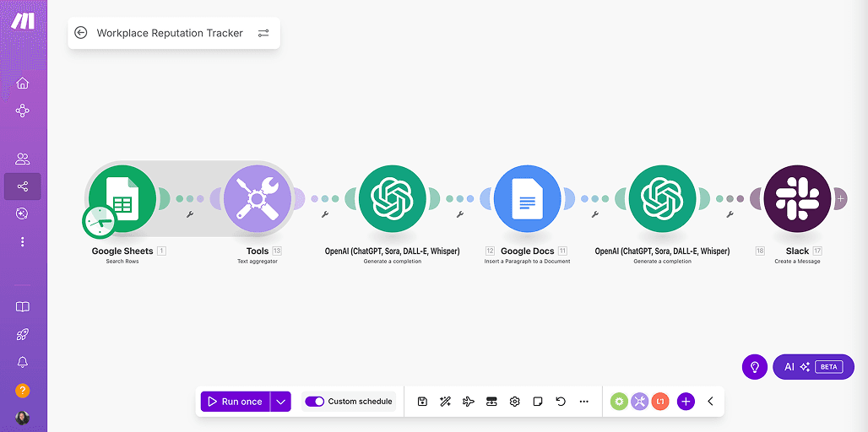Click the Google Docs module label
Screen dimensions: 868x432
pos(528,251)
